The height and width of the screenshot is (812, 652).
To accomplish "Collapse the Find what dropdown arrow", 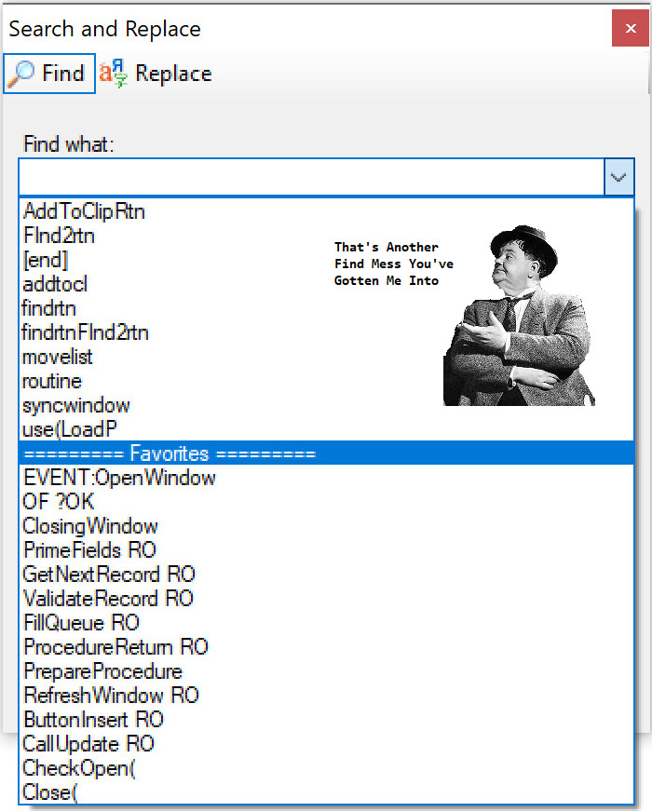I will pos(618,176).
